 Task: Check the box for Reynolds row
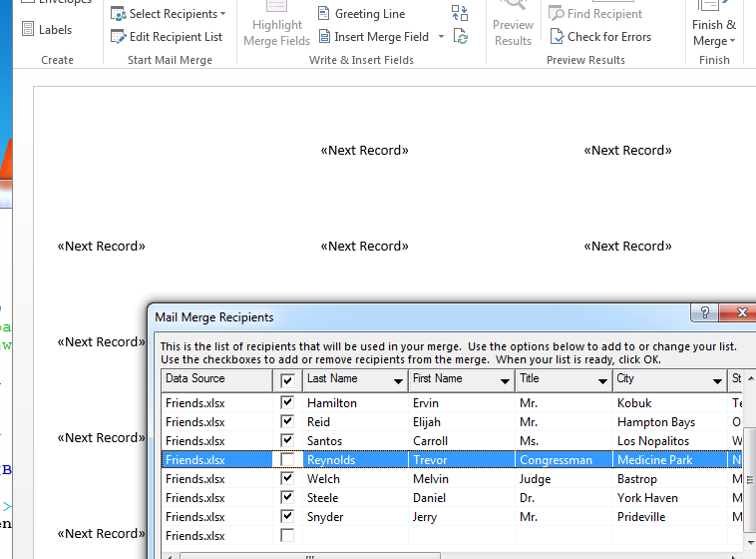click(287, 460)
